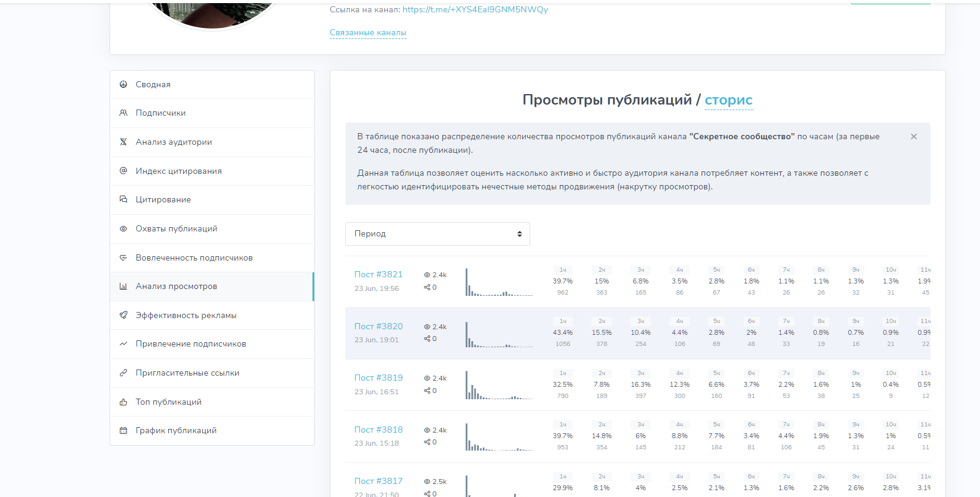Click views eye icon of Пост #3820
Screen dimensions: 980x497
tap(427, 327)
